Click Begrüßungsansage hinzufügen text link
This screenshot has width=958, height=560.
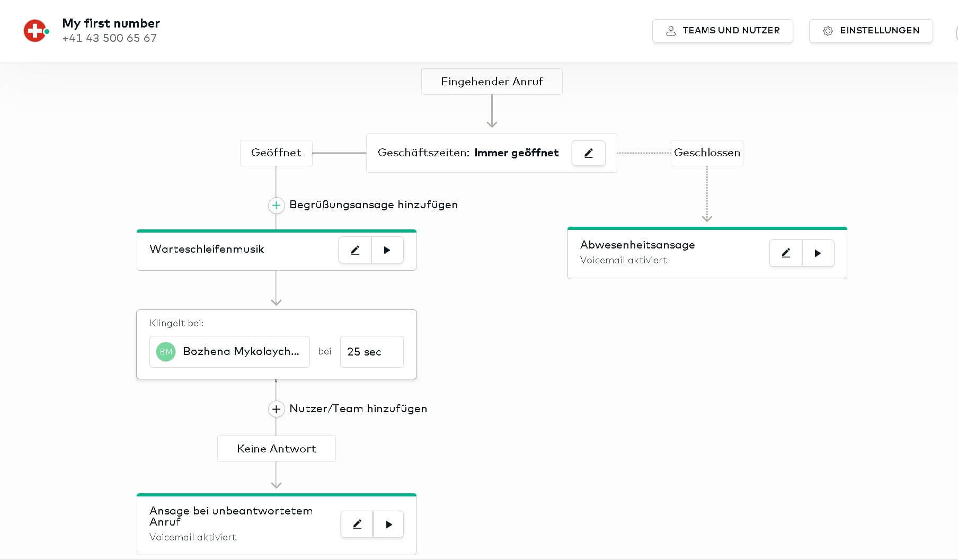pyautogui.click(x=374, y=205)
